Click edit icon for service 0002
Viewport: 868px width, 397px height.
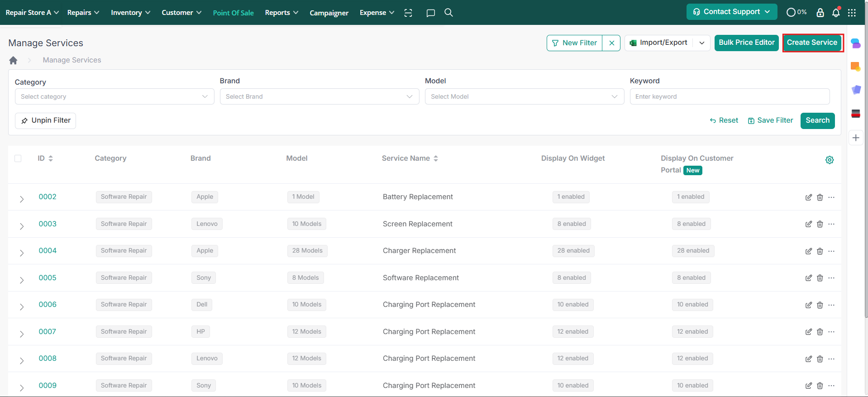[x=808, y=197]
